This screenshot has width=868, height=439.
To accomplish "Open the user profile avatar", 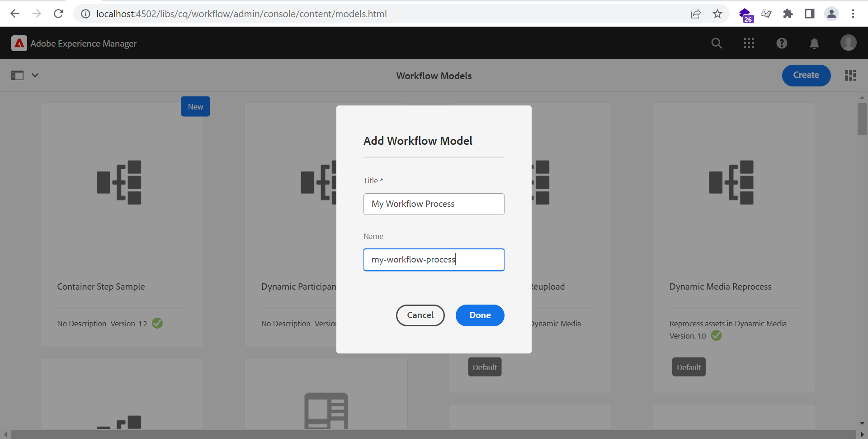I will pos(849,43).
